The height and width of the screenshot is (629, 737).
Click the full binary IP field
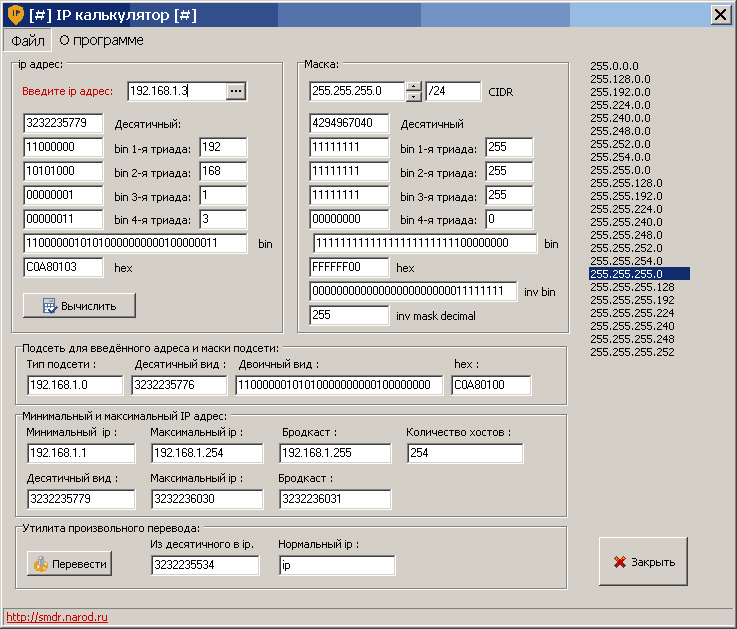click(135, 243)
